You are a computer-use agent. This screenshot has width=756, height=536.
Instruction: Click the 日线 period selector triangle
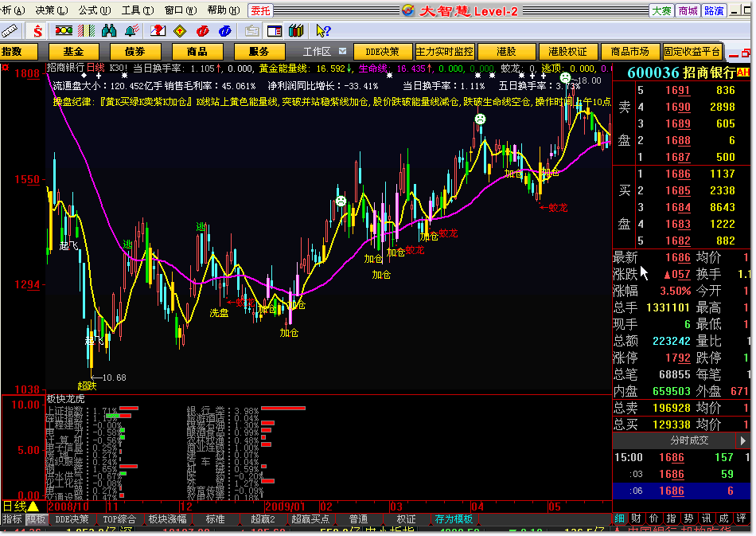click(x=33, y=506)
